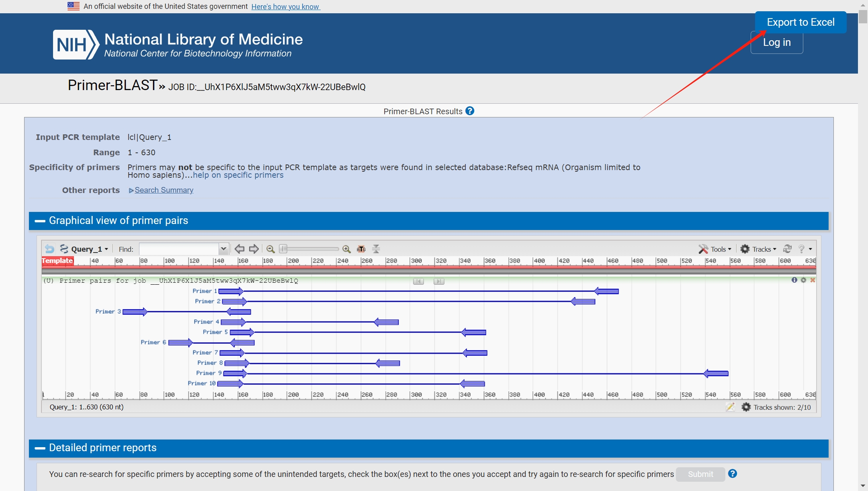Click the zoom out magnifier icon
Image resolution: width=868 pixels, height=491 pixels.
pyautogui.click(x=270, y=249)
